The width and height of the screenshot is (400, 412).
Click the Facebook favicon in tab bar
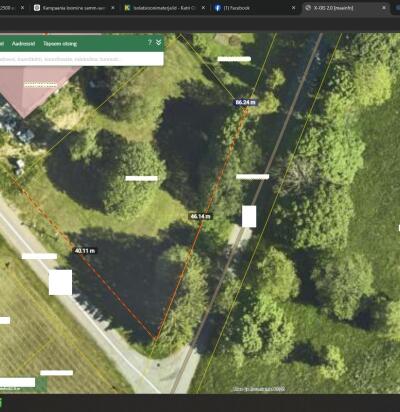pos(218,8)
